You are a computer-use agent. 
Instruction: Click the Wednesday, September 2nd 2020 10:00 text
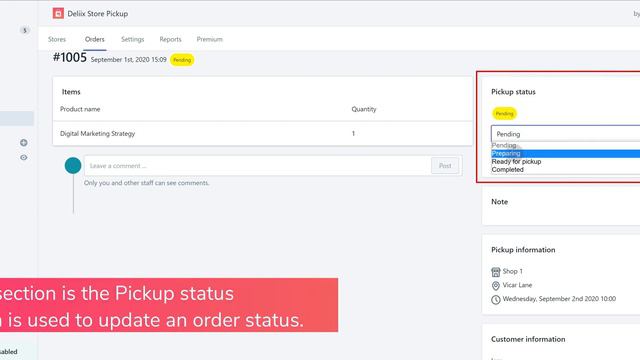point(559,299)
